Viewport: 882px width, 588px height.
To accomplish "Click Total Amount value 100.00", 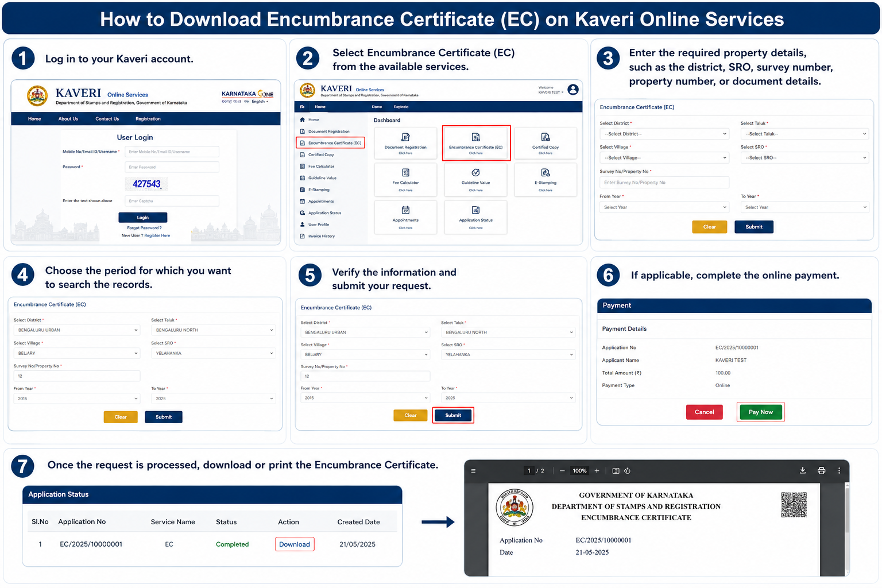I will [723, 373].
